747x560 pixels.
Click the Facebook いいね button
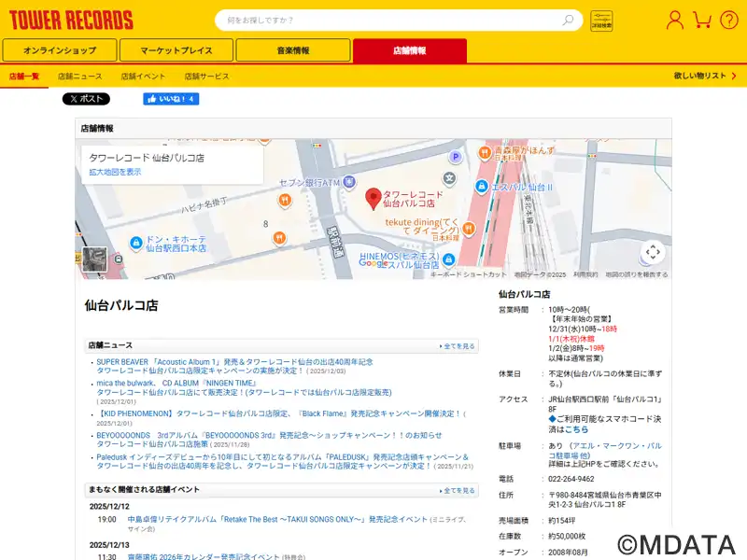171,99
